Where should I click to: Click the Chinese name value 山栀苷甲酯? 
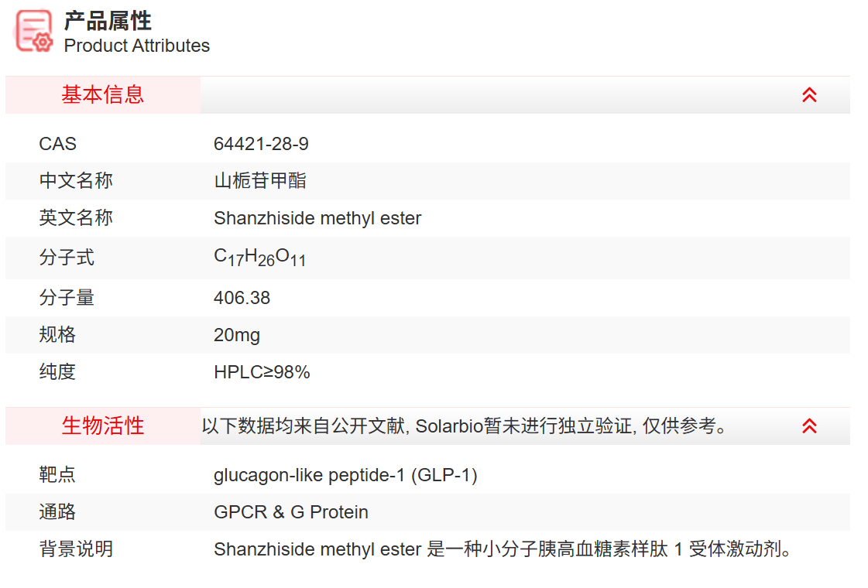[x=260, y=181]
